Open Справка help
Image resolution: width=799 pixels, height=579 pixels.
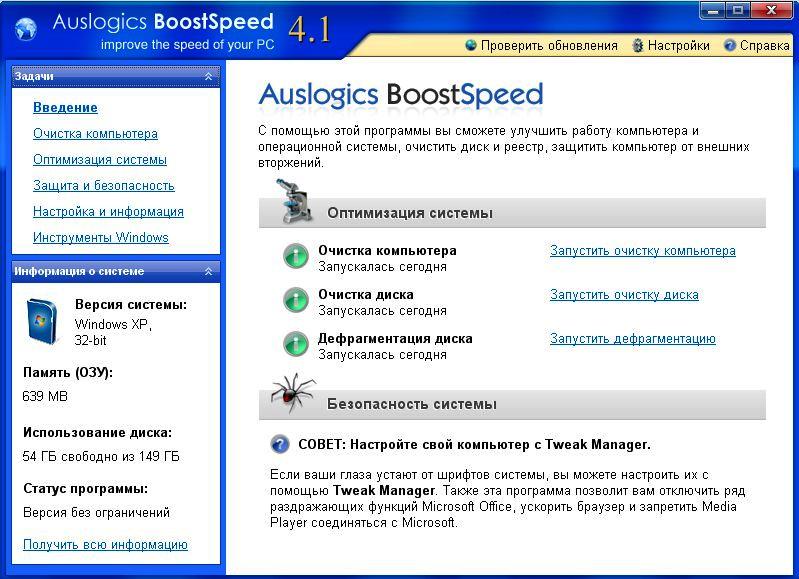tap(764, 45)
